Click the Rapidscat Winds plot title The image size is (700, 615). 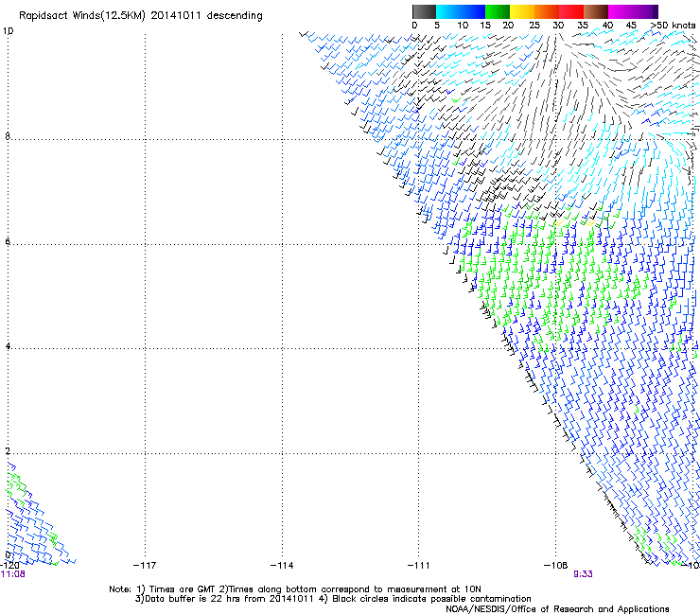(141, 16)
